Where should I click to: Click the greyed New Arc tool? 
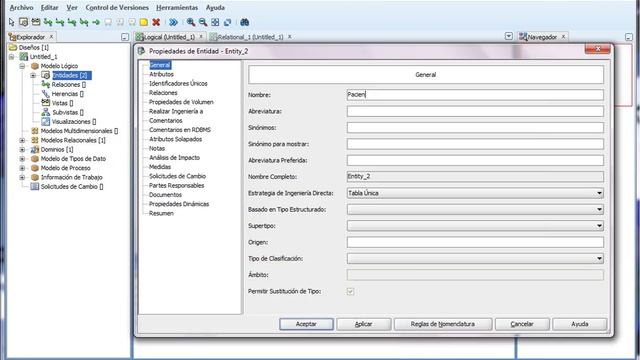pos(108,22)
